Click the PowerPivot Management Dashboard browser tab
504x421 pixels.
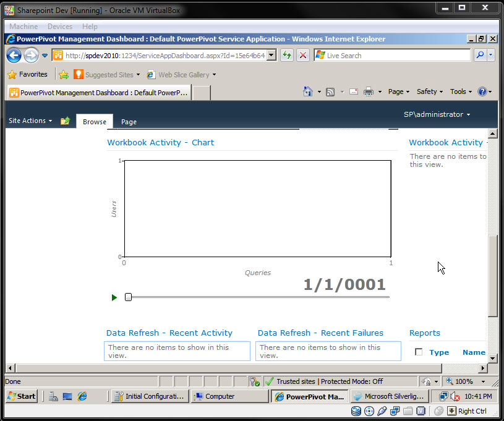click(99, 93)
